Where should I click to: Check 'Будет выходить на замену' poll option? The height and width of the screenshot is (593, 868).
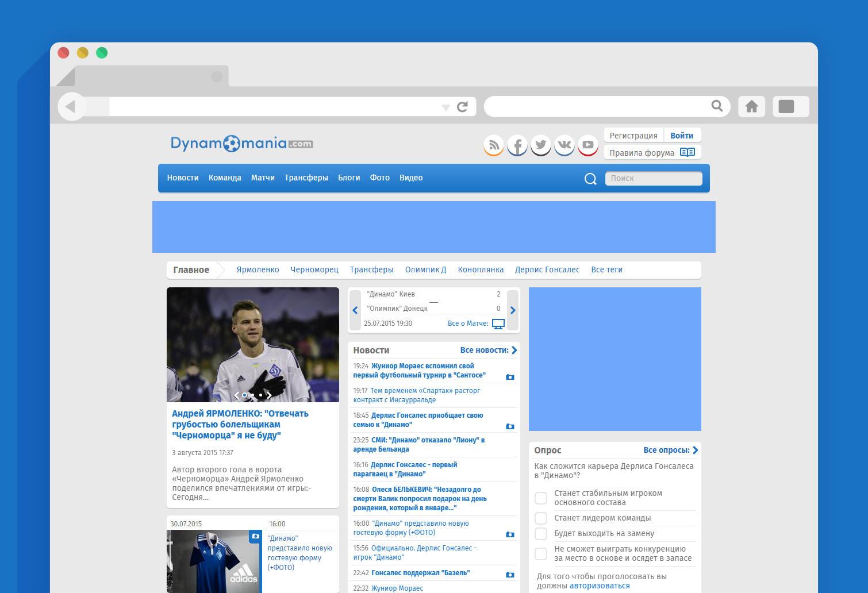tap(541, 534)
